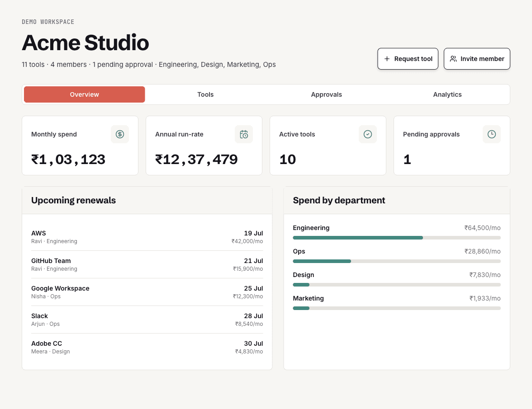Click the Invite member button label
Viewport: 532px width, 409px height.
(x=482, y=59)
